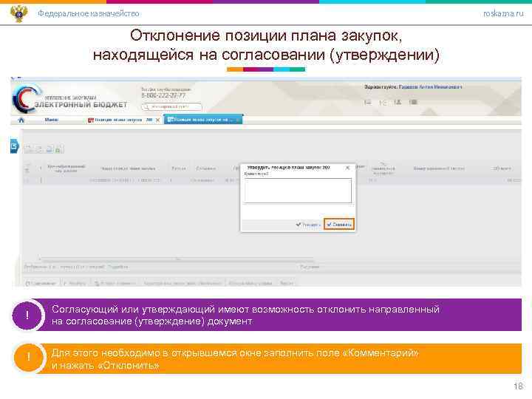Click the Состояние column header in the table
Screen dimensions: 532x399
tap(206, 168)
